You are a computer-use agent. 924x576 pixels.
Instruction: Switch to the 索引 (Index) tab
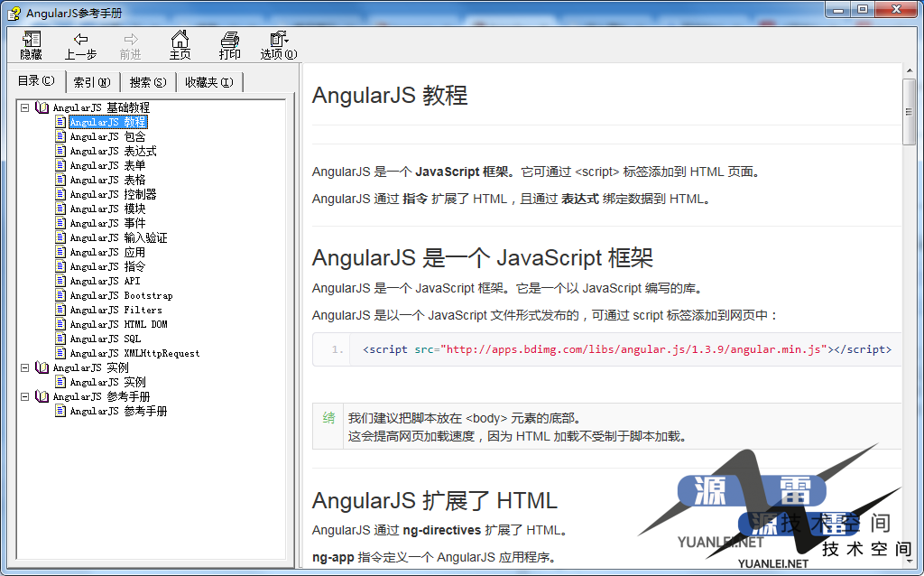tap(92, 82)
